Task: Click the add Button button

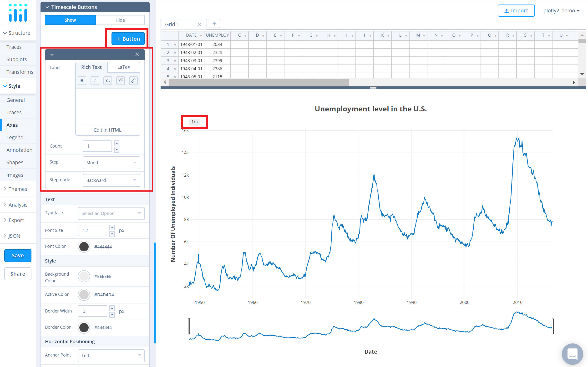Action: (128, 39)
